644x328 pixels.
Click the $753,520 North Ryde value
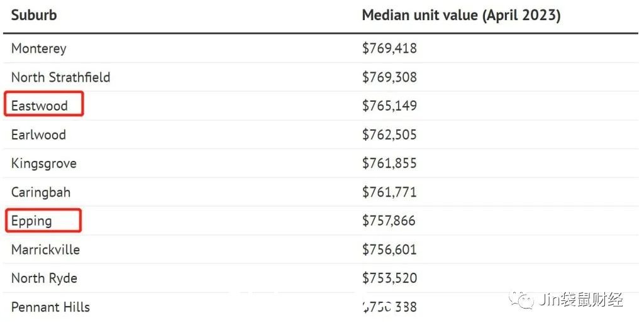[389, 278]
